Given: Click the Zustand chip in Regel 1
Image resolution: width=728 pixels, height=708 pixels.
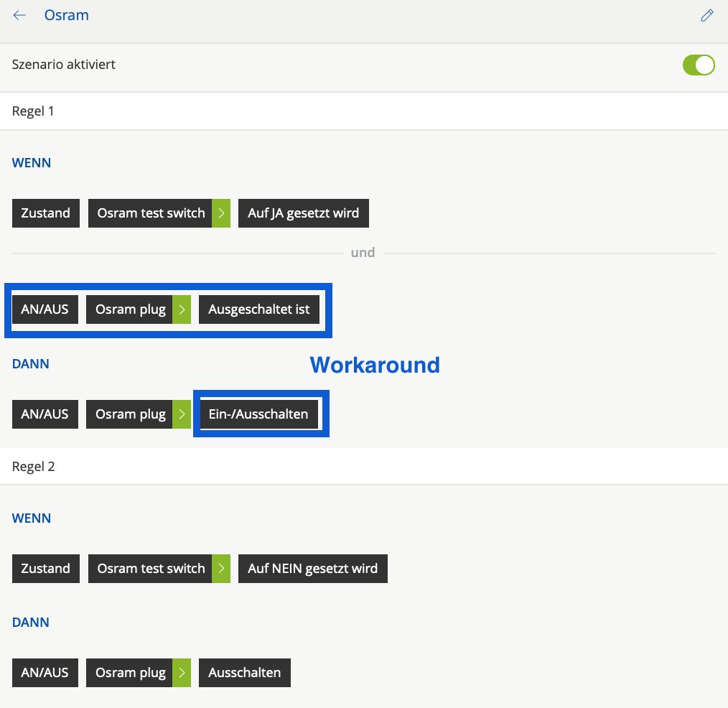Looking at the screenshot, I should click(46, 213).
